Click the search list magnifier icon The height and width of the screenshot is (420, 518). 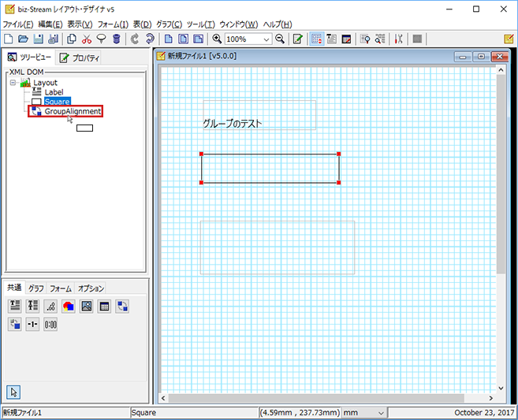point(380,39)
